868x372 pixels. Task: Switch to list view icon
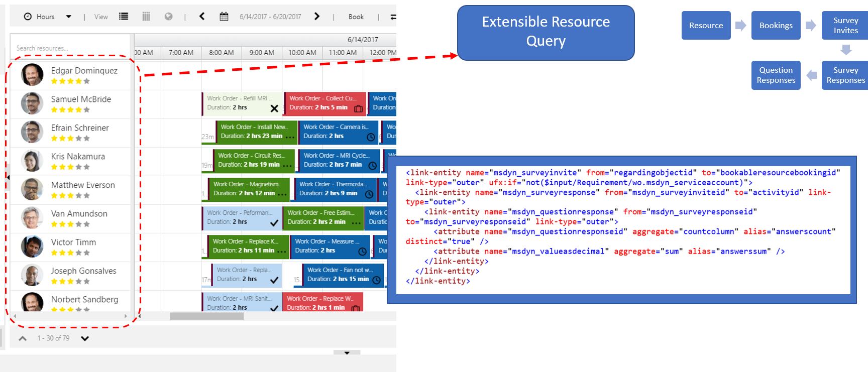124,17
